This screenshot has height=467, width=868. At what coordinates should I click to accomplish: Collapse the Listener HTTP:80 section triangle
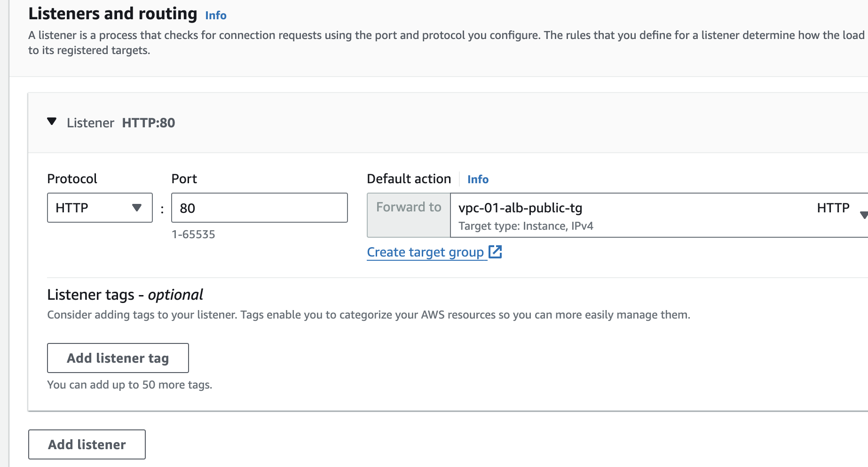coord(52,122)
